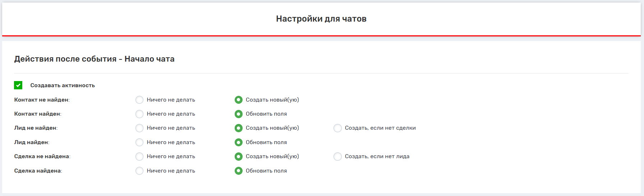
Task: Select 'Создать новый(ую)' for Сделка не найдена
Action: [239, 156]
